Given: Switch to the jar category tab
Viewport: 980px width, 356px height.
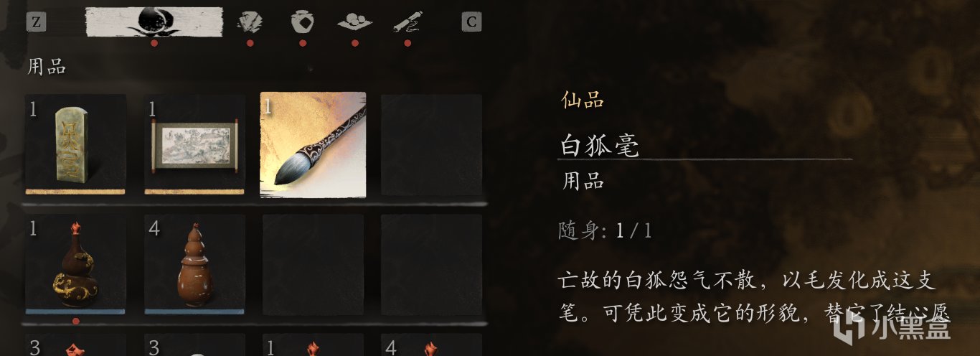Looking at the screenshot, I should (x=302, y=22).
